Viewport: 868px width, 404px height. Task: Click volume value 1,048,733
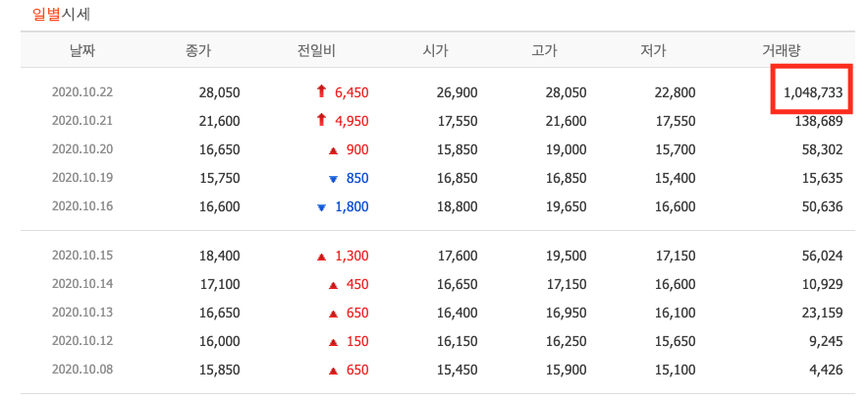pos(813,92)
